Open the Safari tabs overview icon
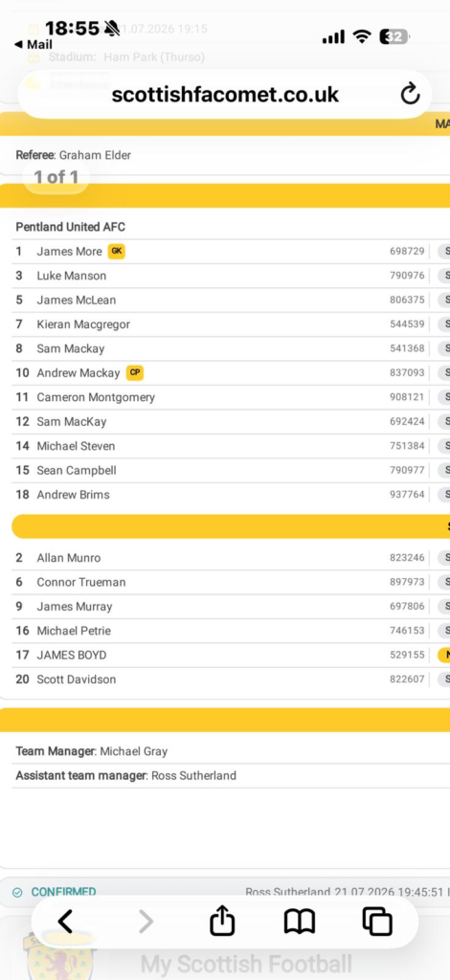This screenshot has height=980, width=450. [377, 922]
